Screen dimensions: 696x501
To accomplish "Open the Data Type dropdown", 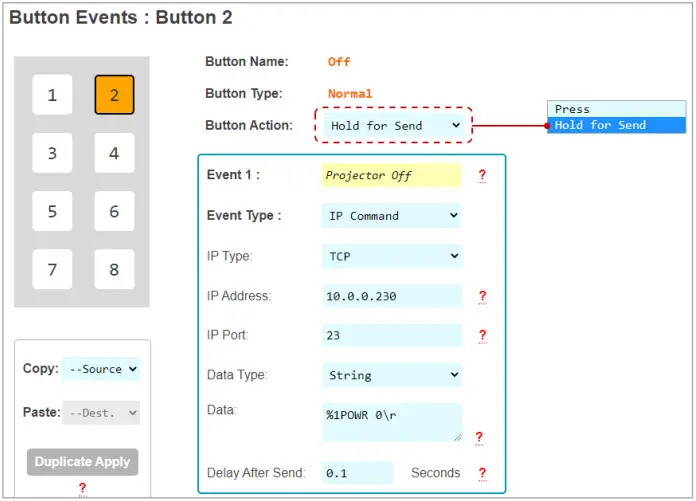I will click(392, 376).
